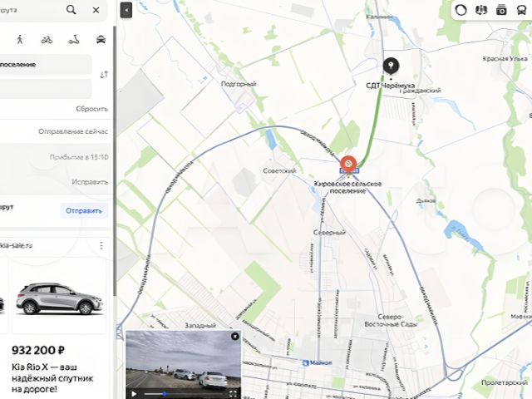Image resolution: width=532 pixels, height=399 pixels.
Task: Swap start and destination points
Action: tap(104, 74)
